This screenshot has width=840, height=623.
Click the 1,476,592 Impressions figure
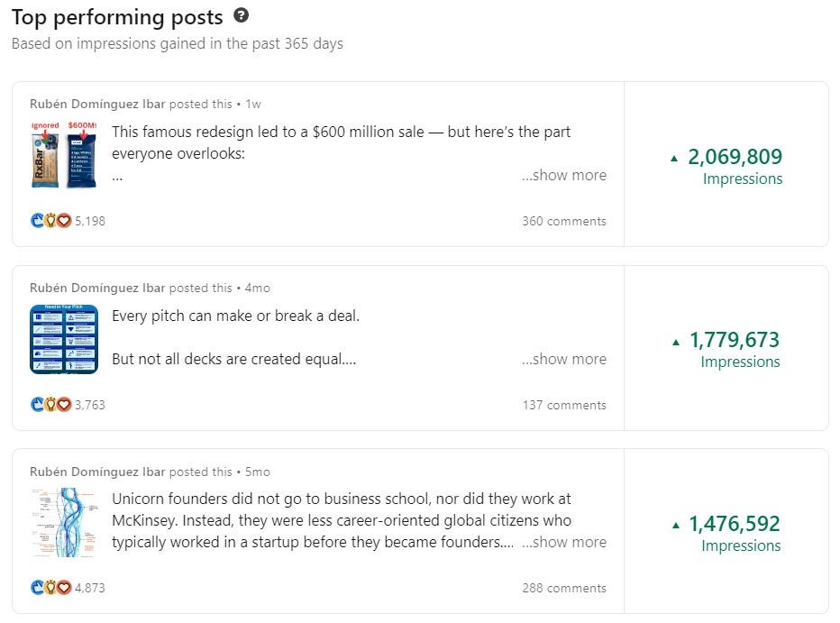[x=735, y=524]
